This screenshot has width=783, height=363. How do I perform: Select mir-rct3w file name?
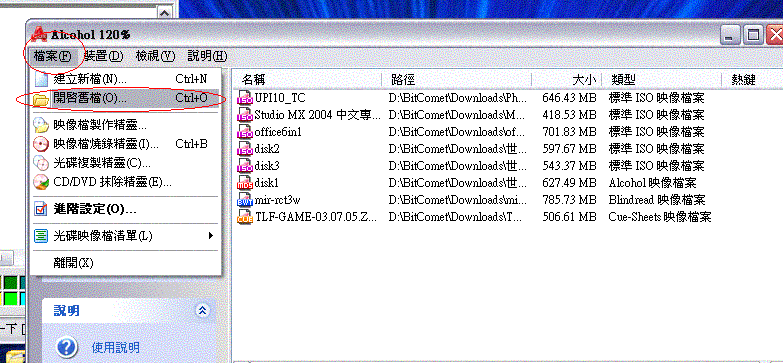(278, 200)
